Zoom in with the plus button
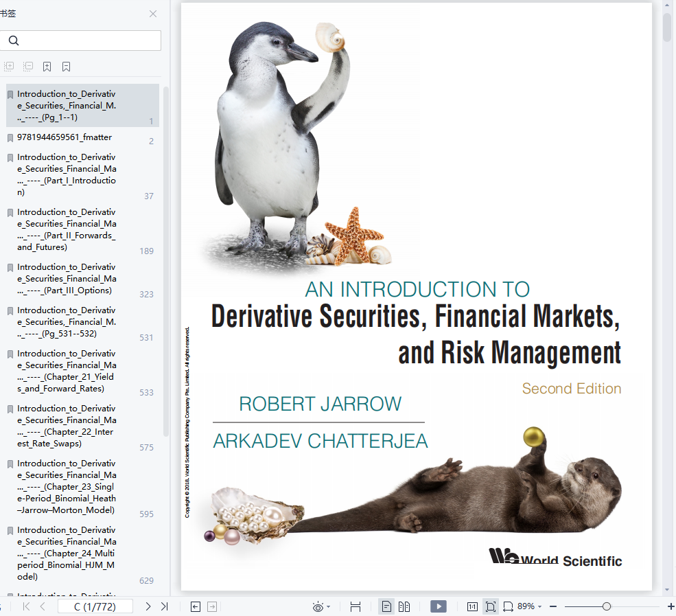Image resolution: width=676 pixels, height=616 pixels. click(x=671, y=606)
